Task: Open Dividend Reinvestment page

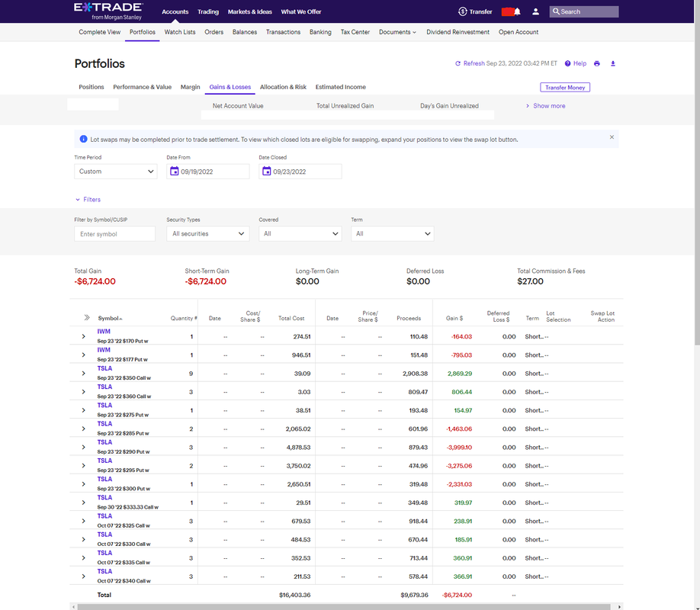Action: click(458, 32)
